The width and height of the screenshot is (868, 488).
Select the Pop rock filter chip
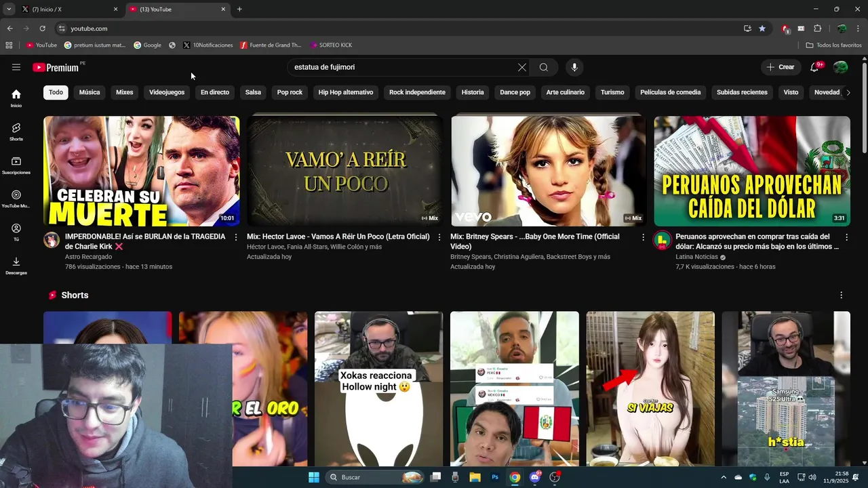[x=290, y=92]
